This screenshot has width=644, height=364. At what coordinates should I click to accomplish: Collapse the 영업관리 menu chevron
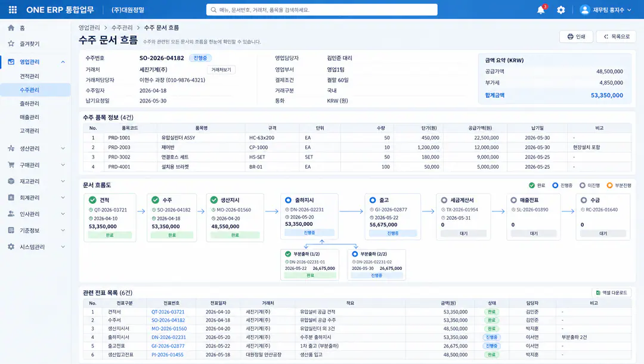coord(63,62)
